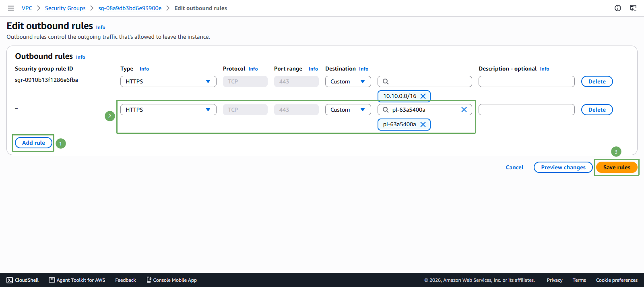644x287 pixels.
Task: Open Info link for Type column
Action: pyautogui.click(x=144, y=69)
